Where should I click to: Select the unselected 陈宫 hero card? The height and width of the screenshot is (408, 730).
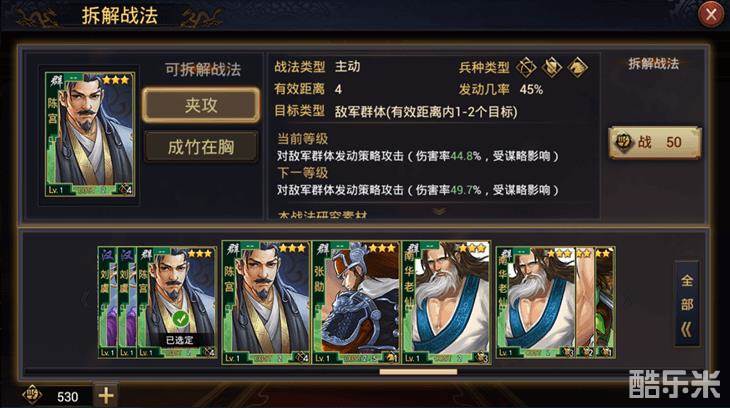[x=266, y=302]
